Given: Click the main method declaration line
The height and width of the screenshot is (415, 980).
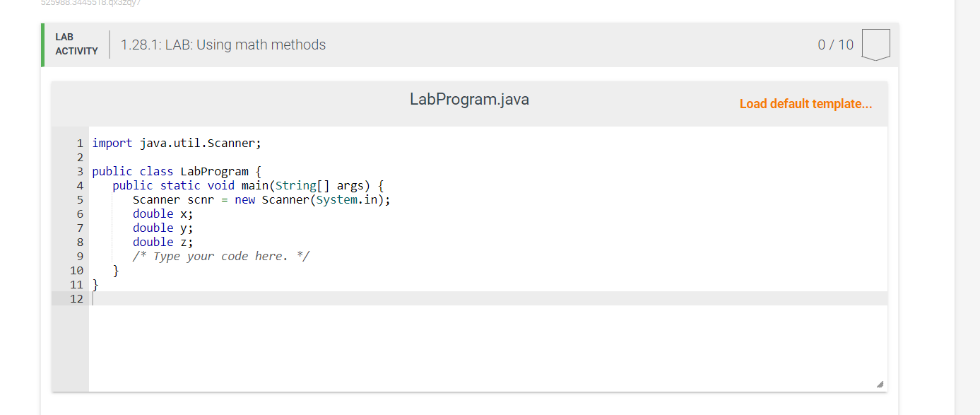Looking at the screenshot, I should (248, 185).
